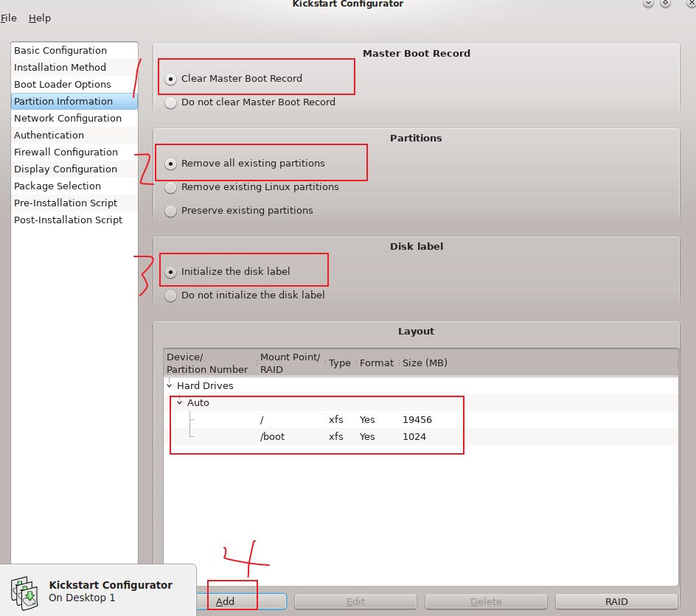Viewport: 696px width, 616px height.
Task: Click the Device/Partition Number column header
Action: [210, 363]
